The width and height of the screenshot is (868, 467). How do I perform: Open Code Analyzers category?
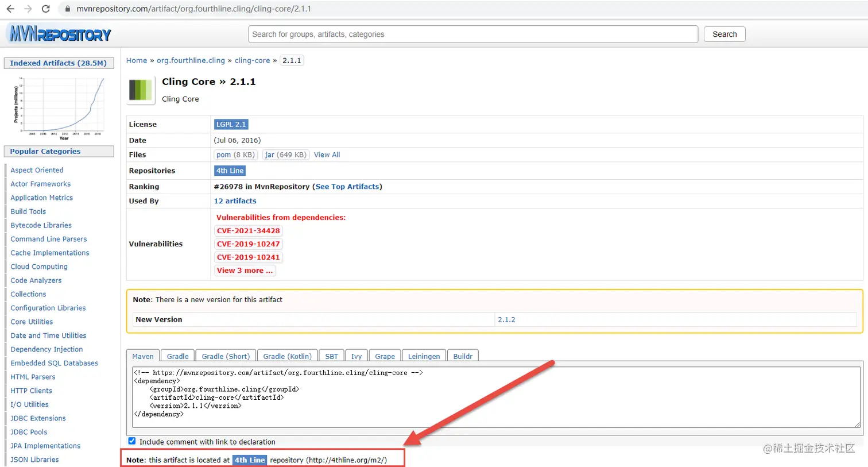36,280
